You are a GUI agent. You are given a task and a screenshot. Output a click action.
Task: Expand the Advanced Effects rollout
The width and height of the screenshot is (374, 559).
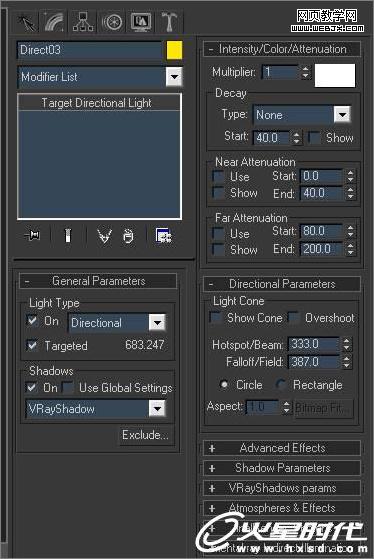pyautogui.click(x=282, y=448)
